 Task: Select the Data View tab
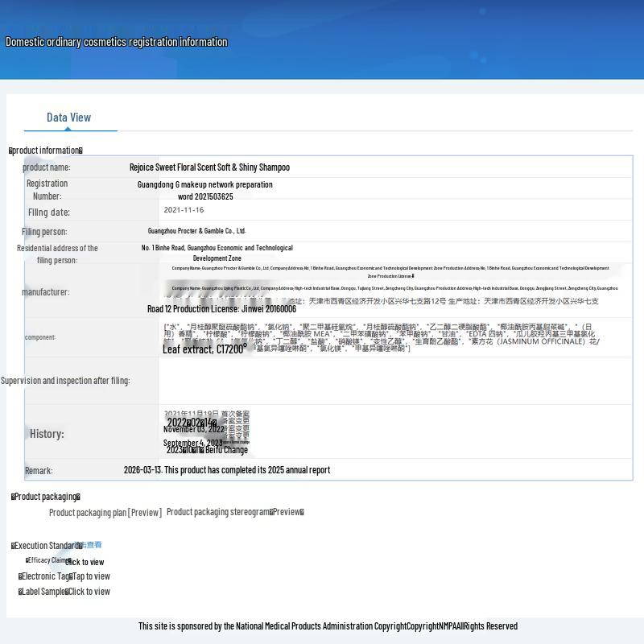click(x=68, y=118)
